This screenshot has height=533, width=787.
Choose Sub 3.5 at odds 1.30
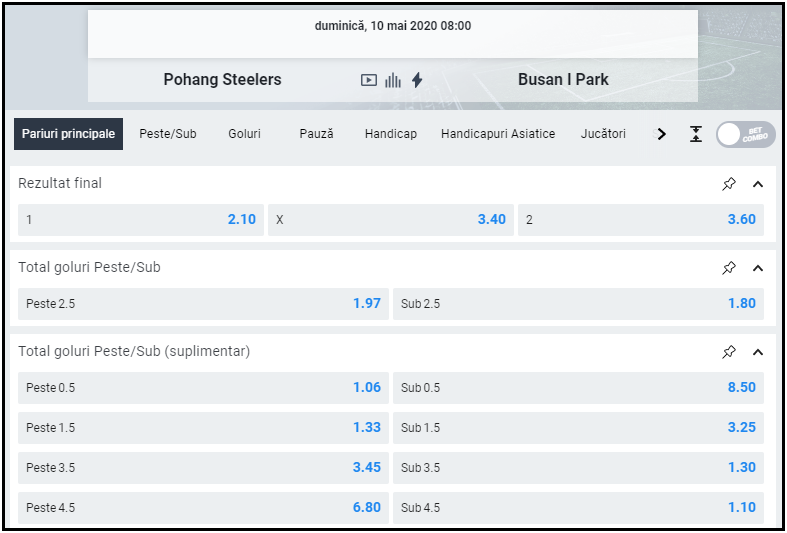click(x=578, y=468)
